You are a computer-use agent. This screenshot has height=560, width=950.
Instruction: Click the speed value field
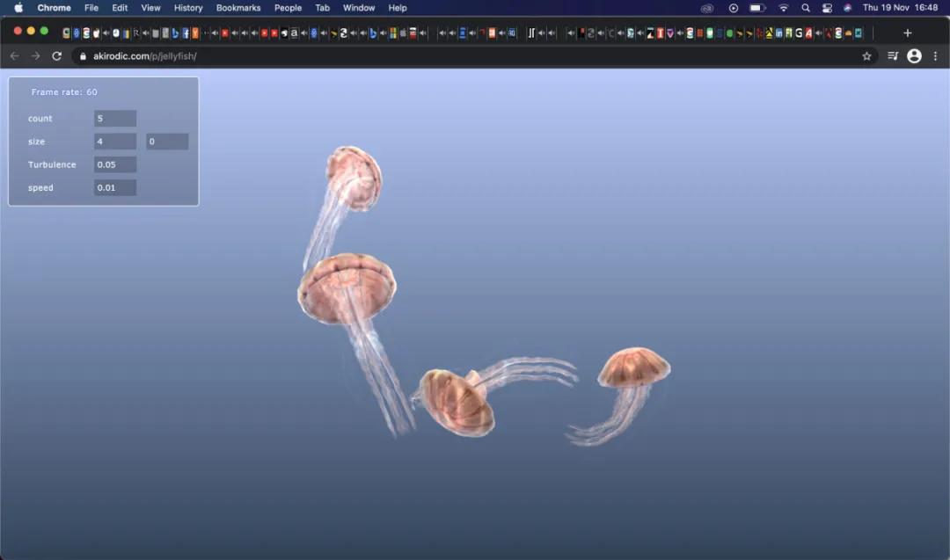(115, 187)
